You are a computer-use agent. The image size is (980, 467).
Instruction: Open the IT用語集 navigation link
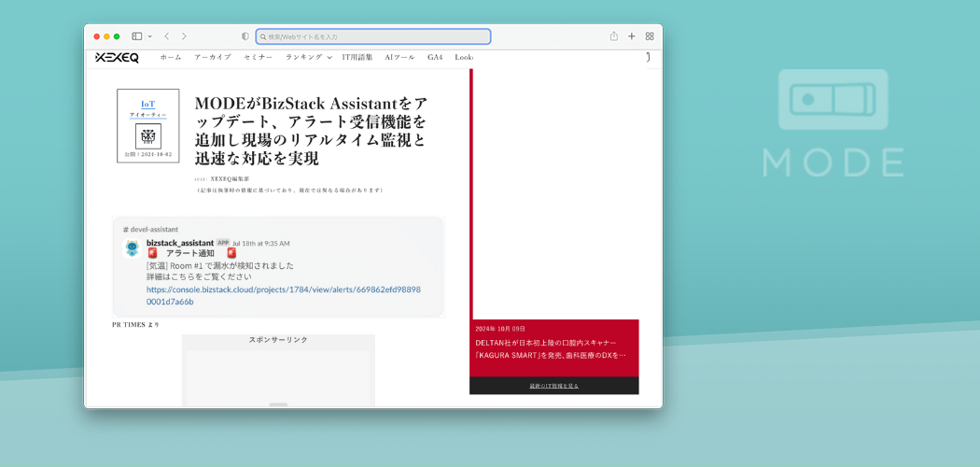coord(357,57)
